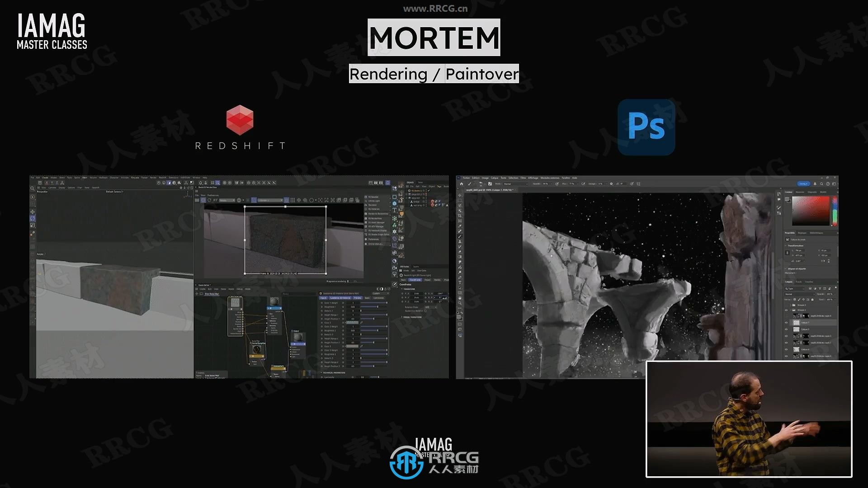
Task: Choose the Eraser tool in Photoshop
Action: click(x=460, y=252)
